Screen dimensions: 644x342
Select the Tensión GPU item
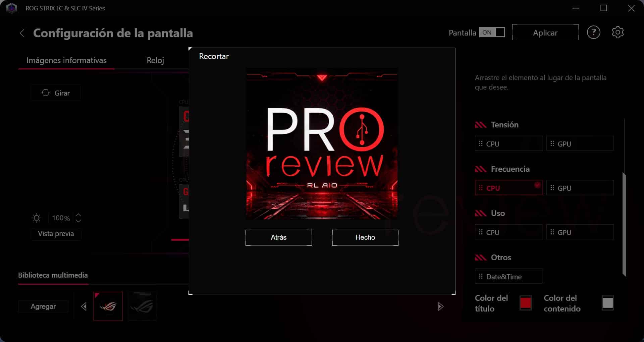click(580, 144)
